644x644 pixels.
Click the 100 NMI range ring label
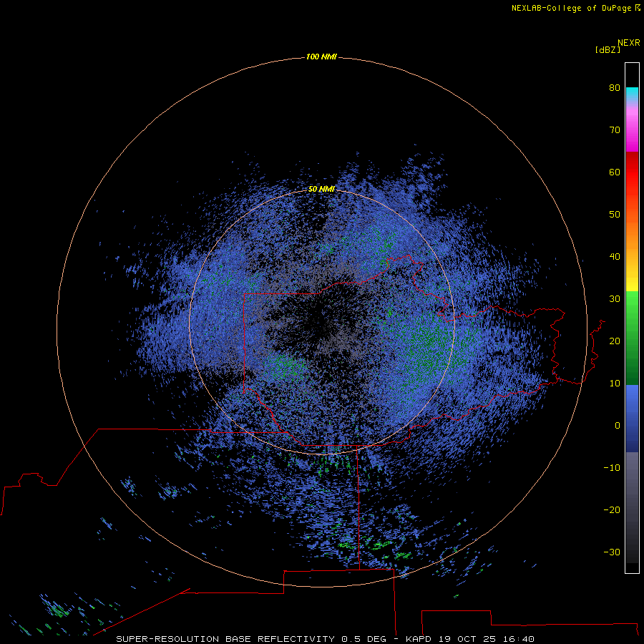click(321, 57)
